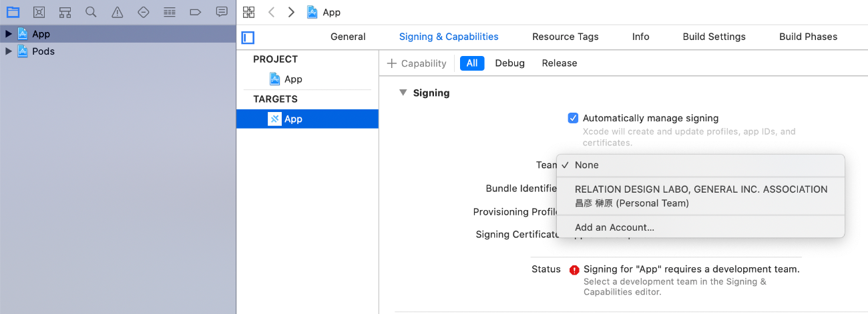
Task: Show the Symbol navigator
Action: pos(65,12)
